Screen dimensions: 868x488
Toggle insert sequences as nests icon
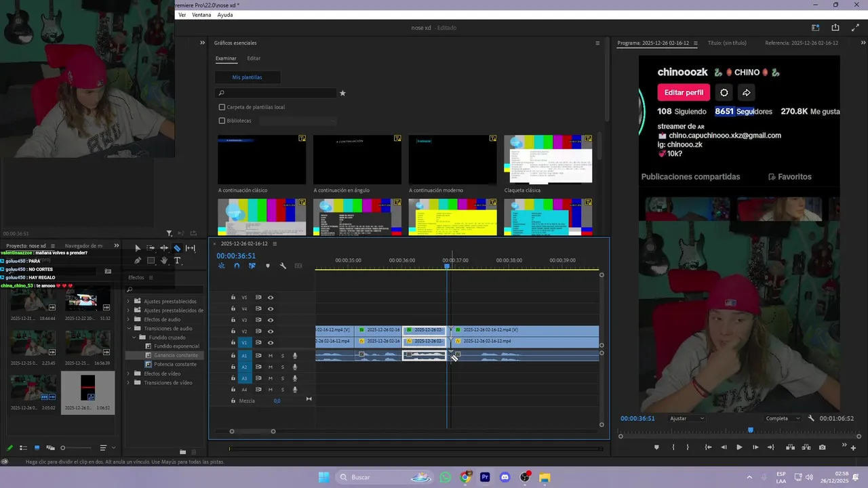pyautogui.click(x=221, y=266)
